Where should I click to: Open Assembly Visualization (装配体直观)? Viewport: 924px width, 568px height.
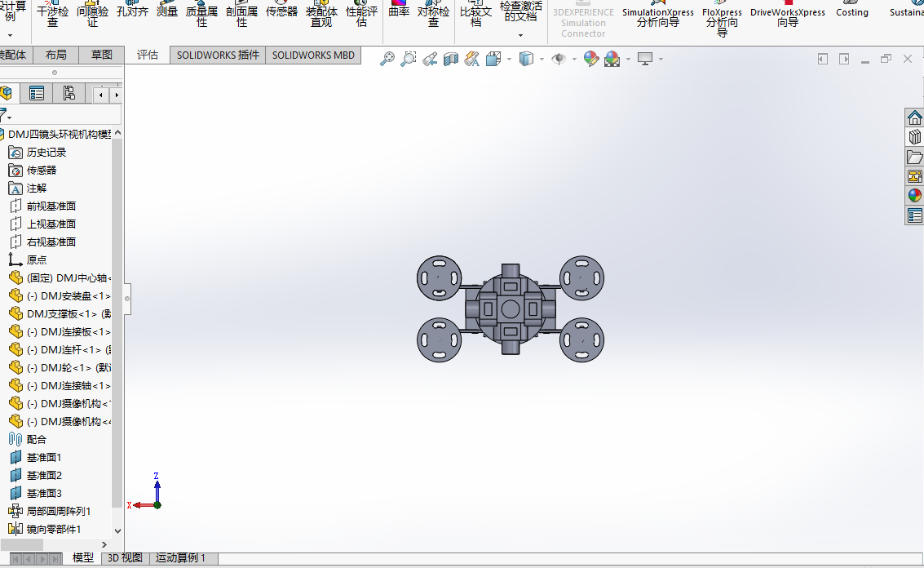[322, 14]
